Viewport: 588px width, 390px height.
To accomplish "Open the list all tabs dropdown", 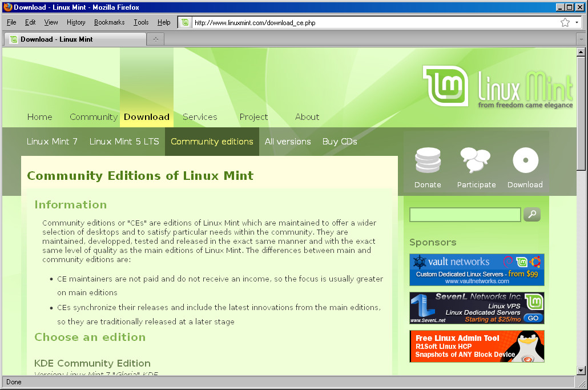I will click(581, 39).
